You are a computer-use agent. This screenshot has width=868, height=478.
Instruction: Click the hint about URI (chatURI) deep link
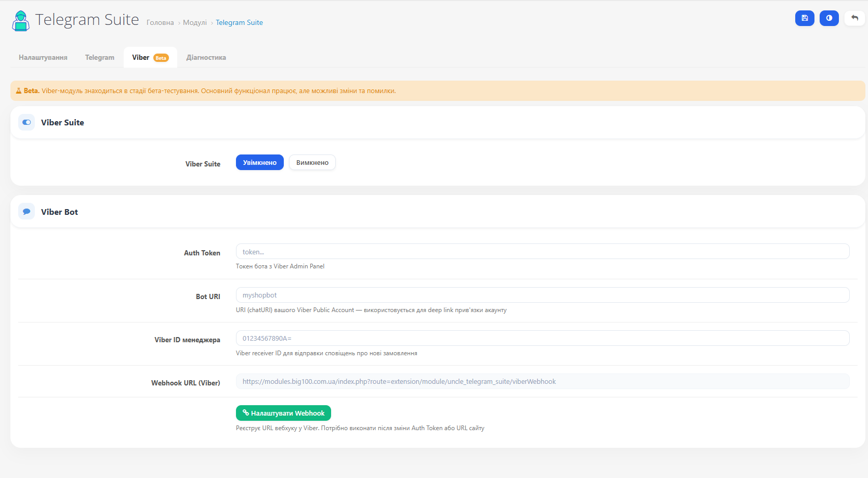[371, 310]
